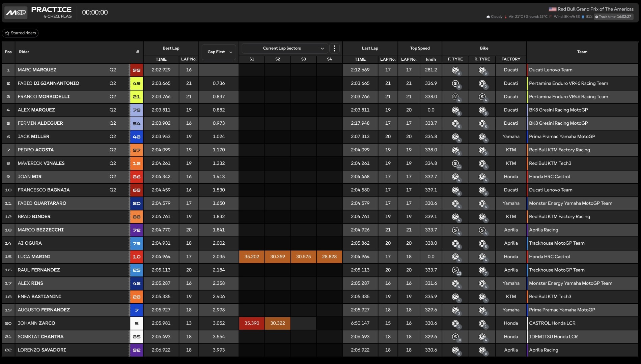Click the F. TYRE column header
This screenshot has width=641, height=364.
coord(455,59)
